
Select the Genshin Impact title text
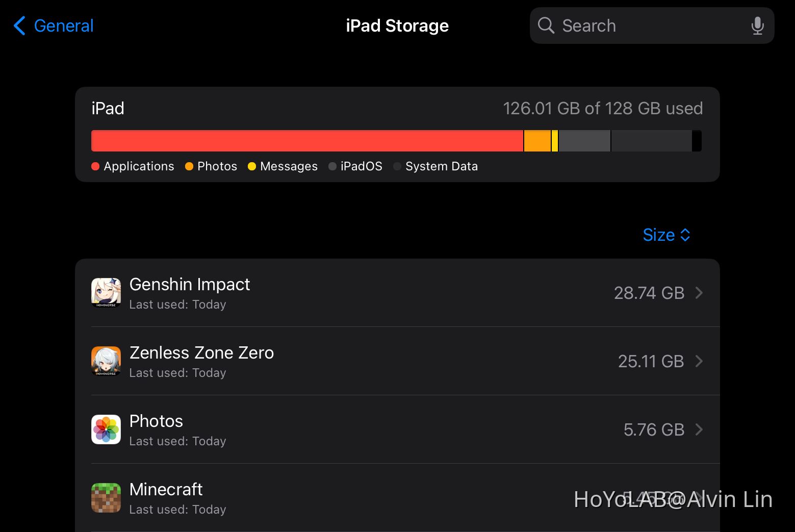pyautogui.click(x=190, y=284)
